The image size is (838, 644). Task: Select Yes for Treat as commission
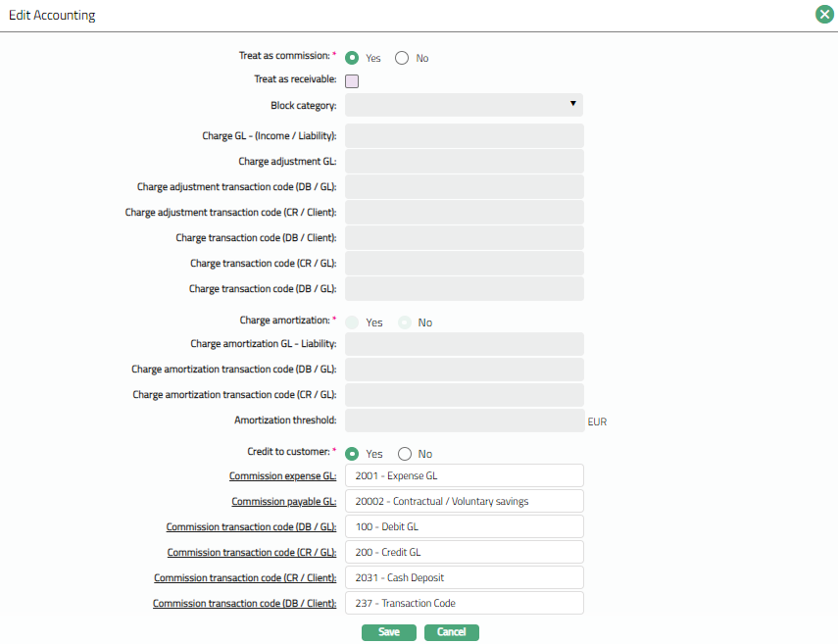[353, 58]
